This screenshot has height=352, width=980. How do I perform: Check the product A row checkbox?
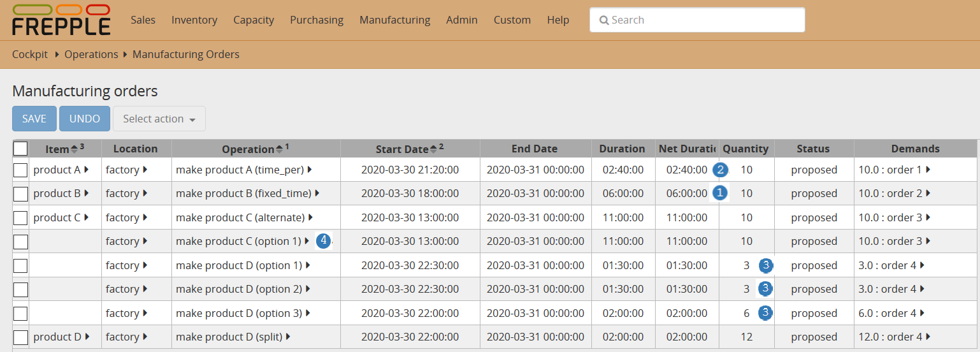(x=20, y=170)
